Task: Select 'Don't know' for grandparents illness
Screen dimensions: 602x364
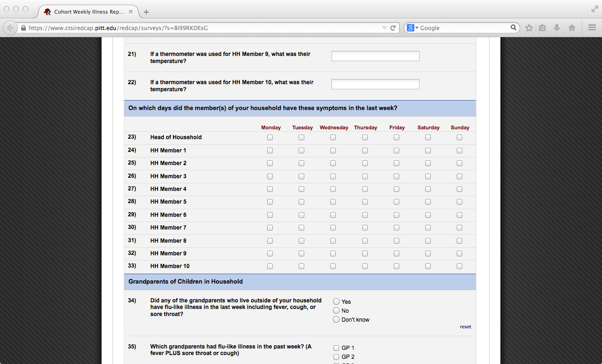Action: click(x=336, y=320)
